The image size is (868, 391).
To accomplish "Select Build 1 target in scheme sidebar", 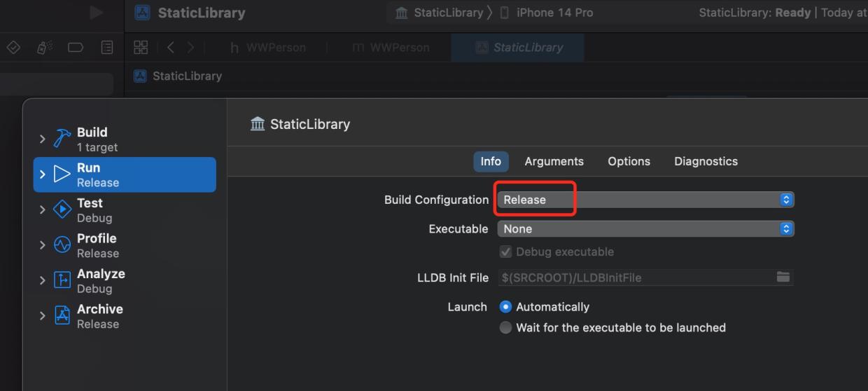I will click(x=125, y=139).
